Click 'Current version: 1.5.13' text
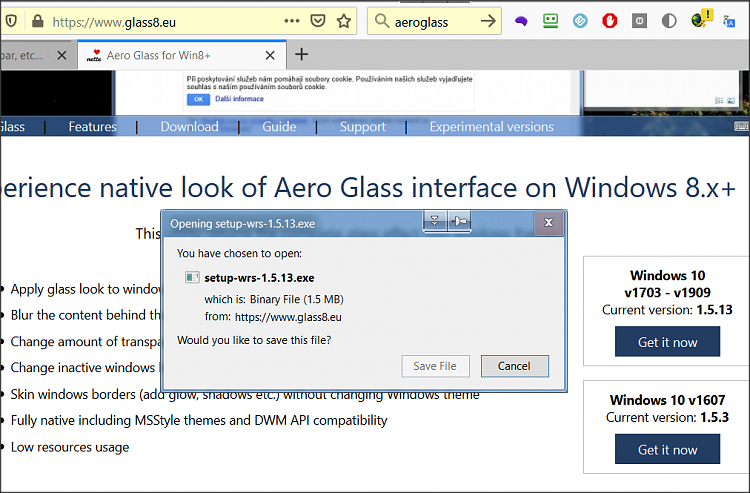Viewport: 750px width, 493px height. (667, 310)
